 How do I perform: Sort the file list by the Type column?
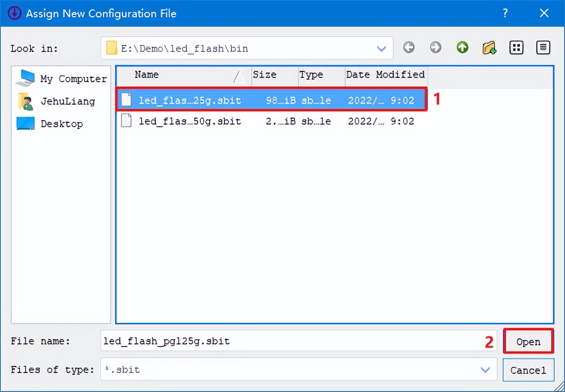click(x=321, y=75)
